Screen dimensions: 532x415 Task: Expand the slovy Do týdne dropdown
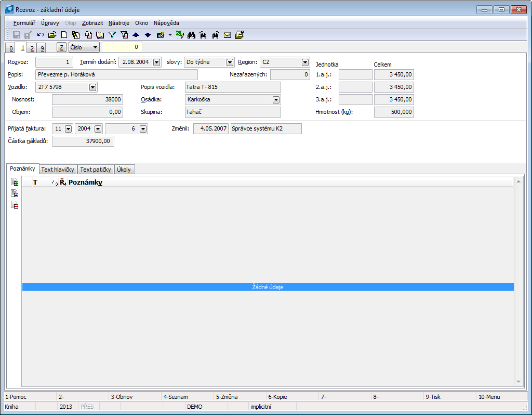point(230,62)
